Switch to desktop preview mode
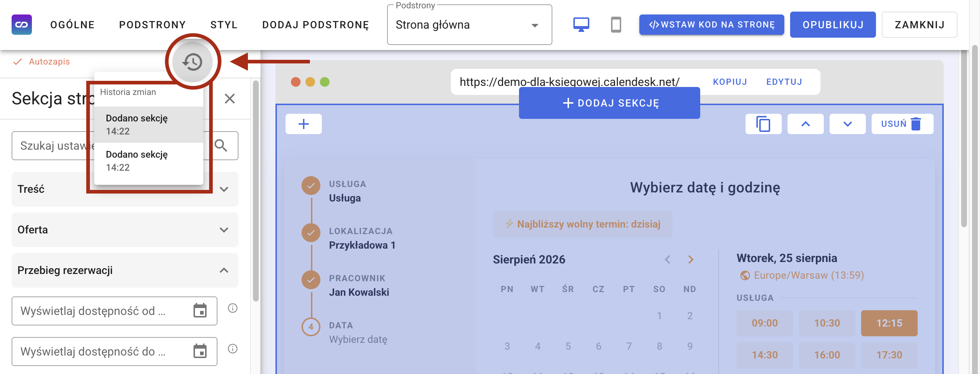 click(581, 25)
